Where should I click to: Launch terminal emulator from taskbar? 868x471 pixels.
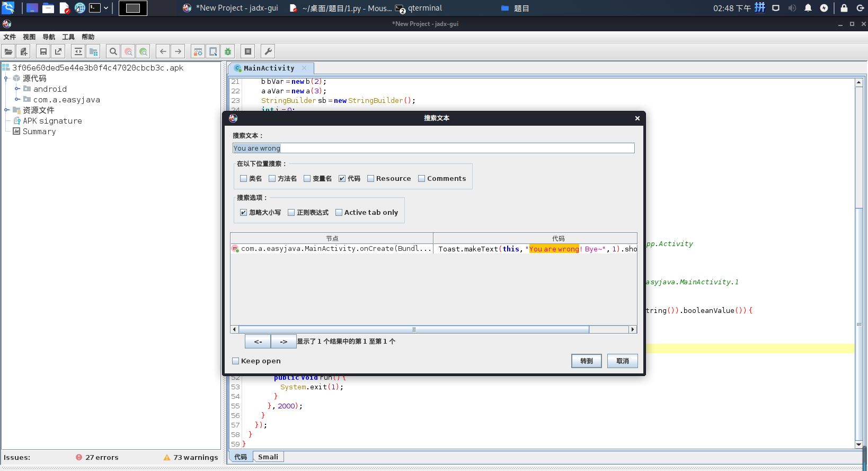point(95,8)
